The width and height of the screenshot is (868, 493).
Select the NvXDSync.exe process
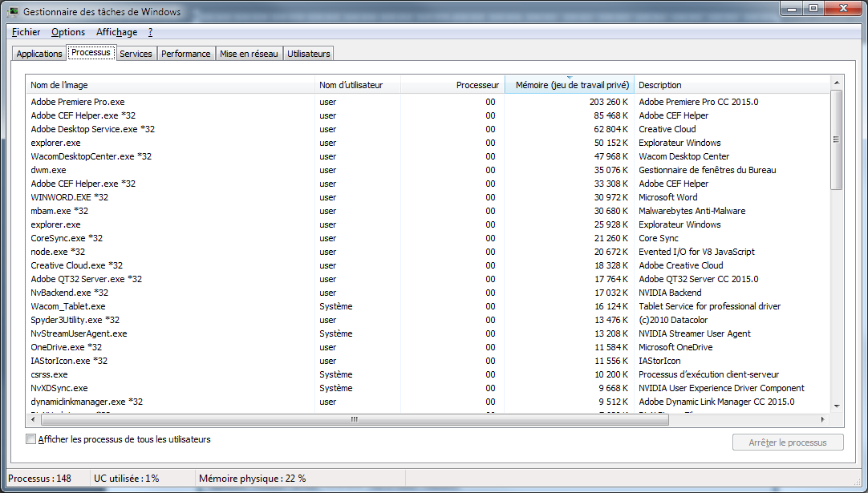(428, 388)
